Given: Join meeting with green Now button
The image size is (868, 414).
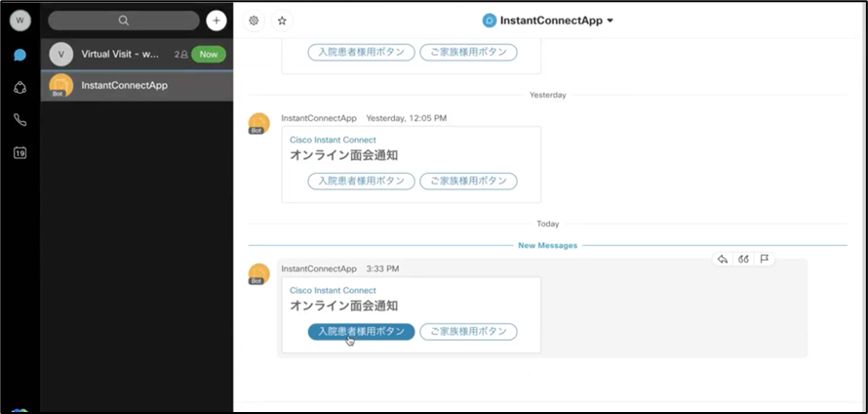Looking at the screenshot, I should point(209,55).
